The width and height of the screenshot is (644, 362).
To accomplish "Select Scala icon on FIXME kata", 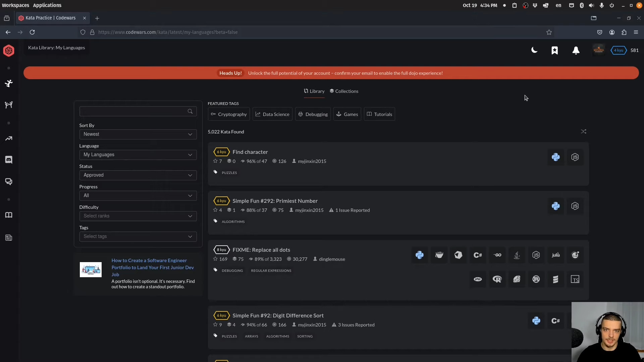I will (556, 279).
